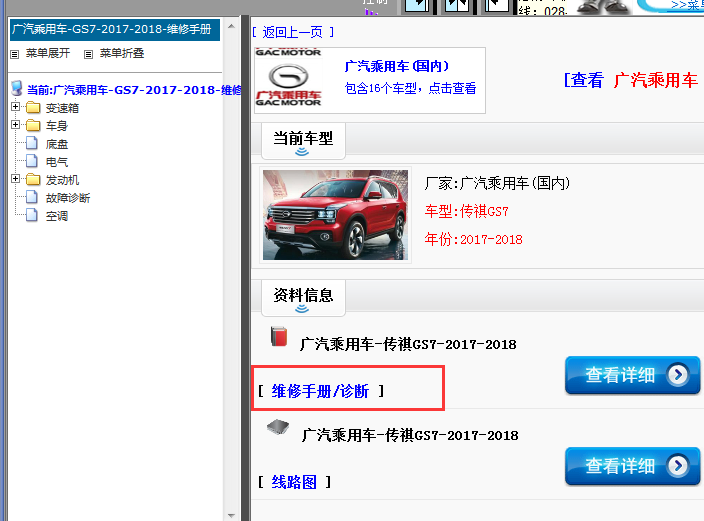Select 菜单展开 to expand the menu

point(48,53)
